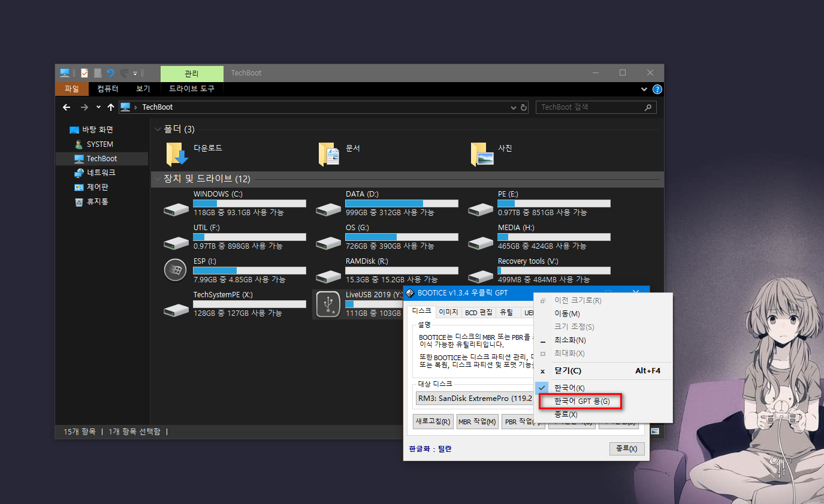
Task: Click the computer icon in Explorer's title bar
Action: [x=65, y=73]
